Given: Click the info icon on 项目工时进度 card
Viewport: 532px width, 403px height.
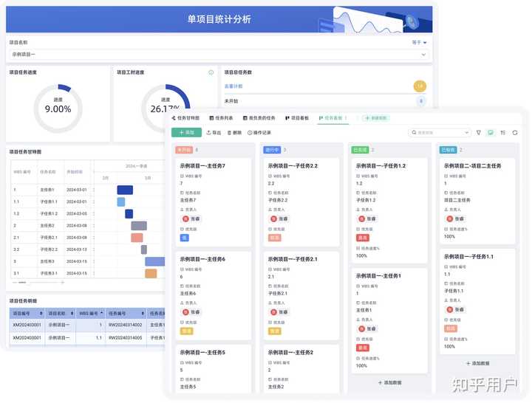Looking at the screenshot, I should pyautogui.click(x=211, y=72).
